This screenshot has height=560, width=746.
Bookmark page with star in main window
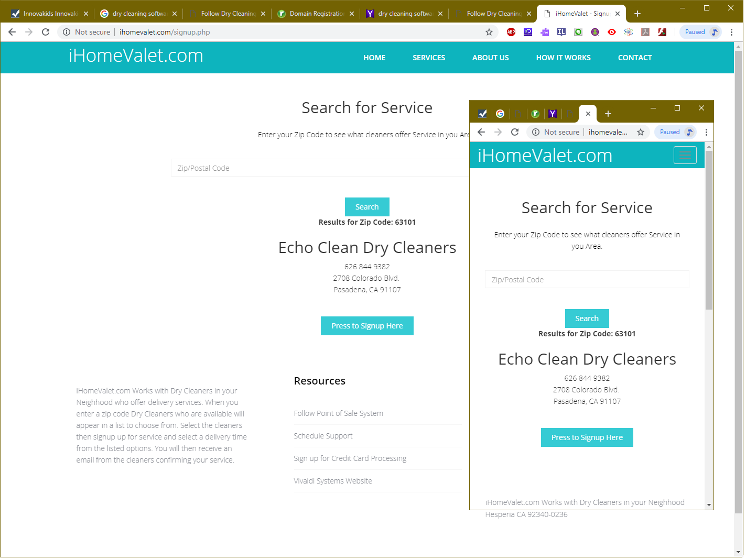(489, 32)
